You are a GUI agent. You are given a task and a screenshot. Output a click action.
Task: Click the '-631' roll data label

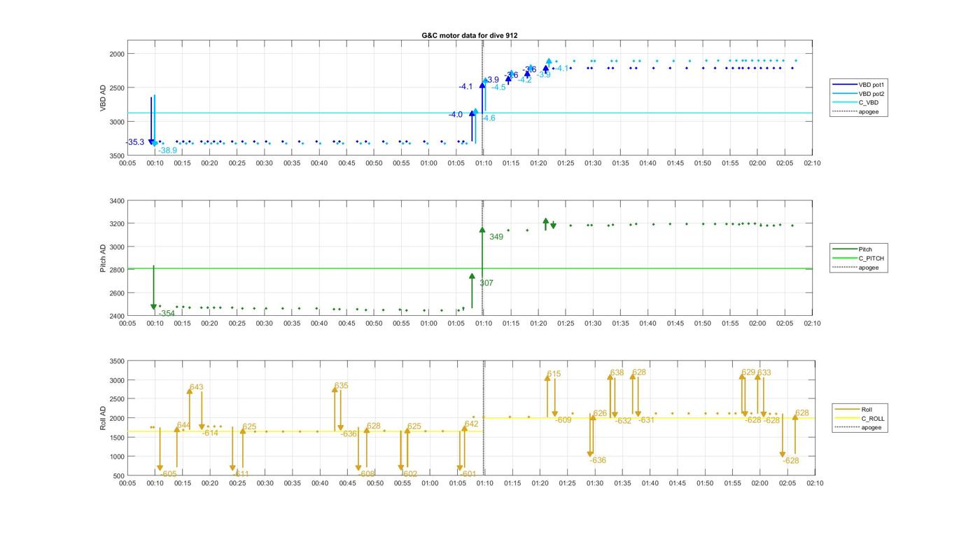(x=647, y=420)
